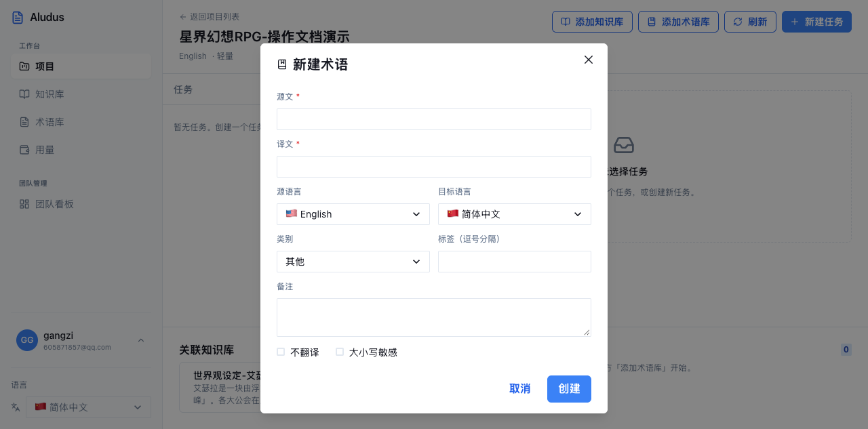
Task: Click the 译文 input field
Action: coord(434,167)
